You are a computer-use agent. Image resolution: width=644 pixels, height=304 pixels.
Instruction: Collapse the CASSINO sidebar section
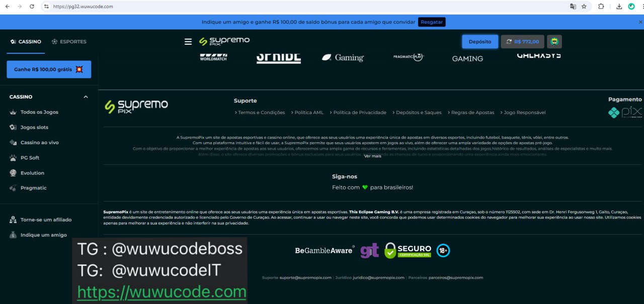[86, 97]
